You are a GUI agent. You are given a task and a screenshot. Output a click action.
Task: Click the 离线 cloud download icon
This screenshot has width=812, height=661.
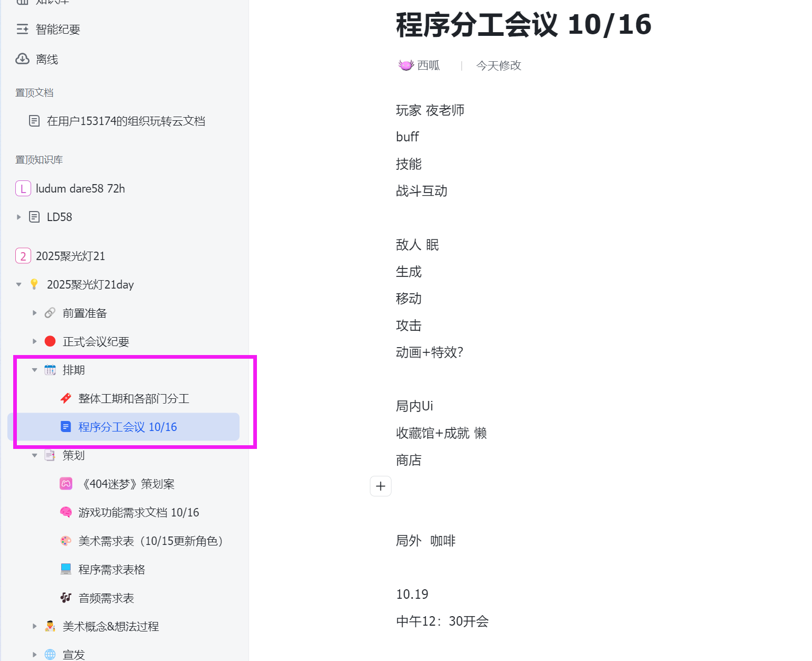pyautogui.click(x=22, y=59)
